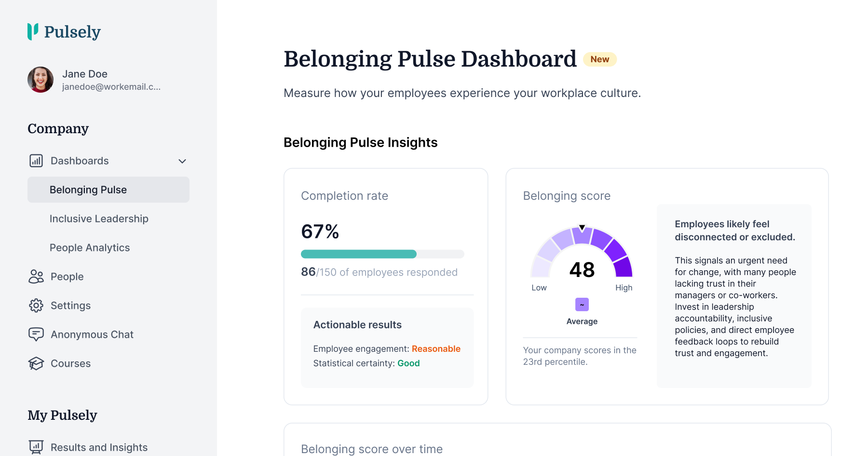Click the janedoe@workemail account email
The height and width of the screenshot is (456, 868).
click(x=111, y=87)
